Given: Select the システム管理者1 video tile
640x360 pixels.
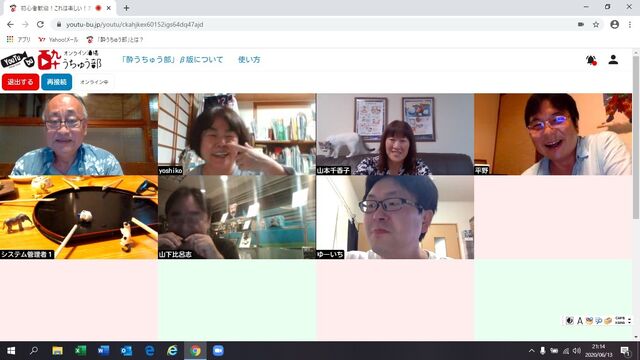Looking at the screenshot, I should pyautogui.click(x=79, y=217).
